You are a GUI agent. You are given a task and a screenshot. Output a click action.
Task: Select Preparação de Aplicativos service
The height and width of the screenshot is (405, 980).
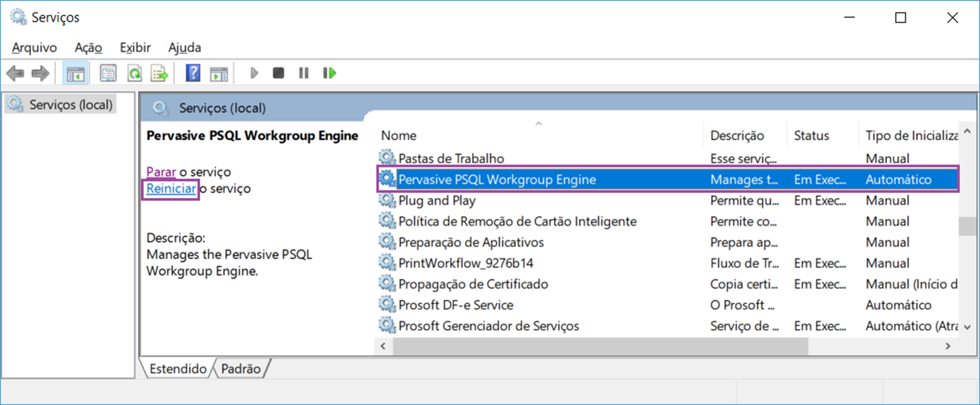pos(667,242)
